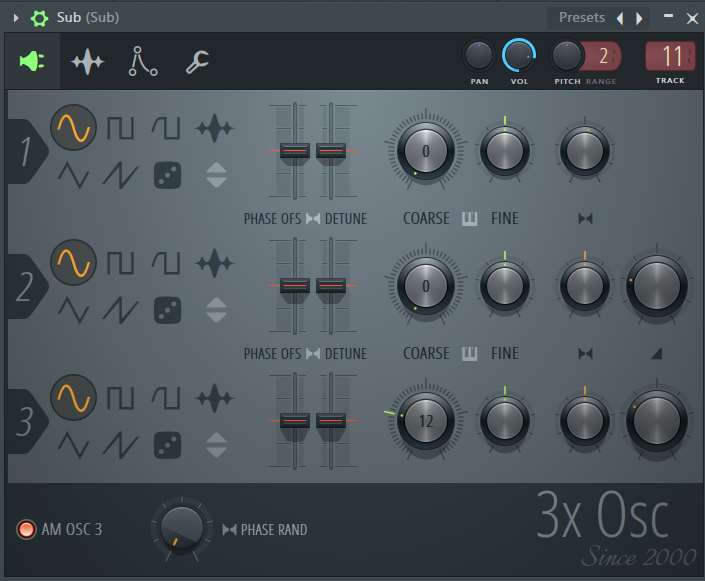Click oscillator 3 volume knob

click(x=656, y=421)
